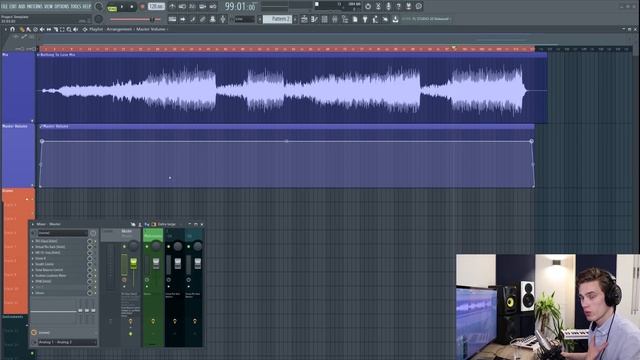Open the browser via tree icon
The height and width of the screenshot is (360, 640).
345,19
